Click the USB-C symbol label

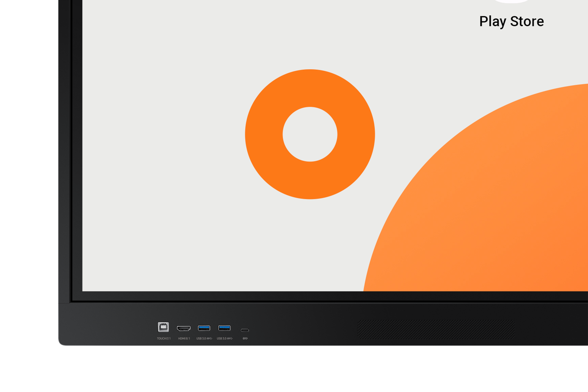[x=245, y=338]
